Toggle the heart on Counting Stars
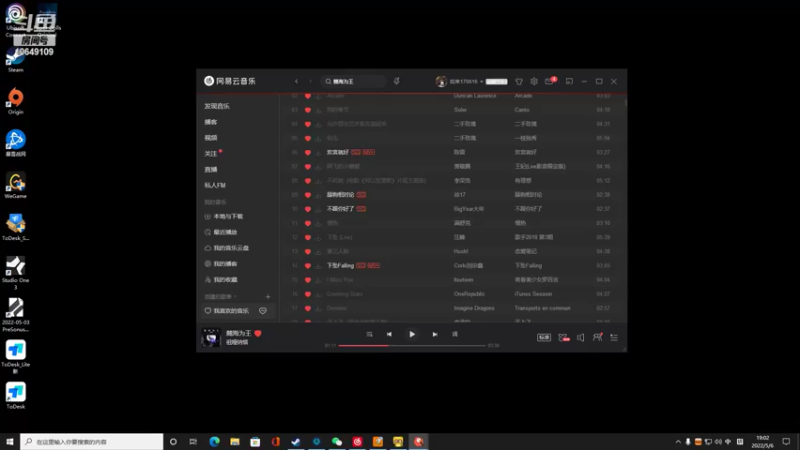The image size is (800, 450). [x=308, y=294]
